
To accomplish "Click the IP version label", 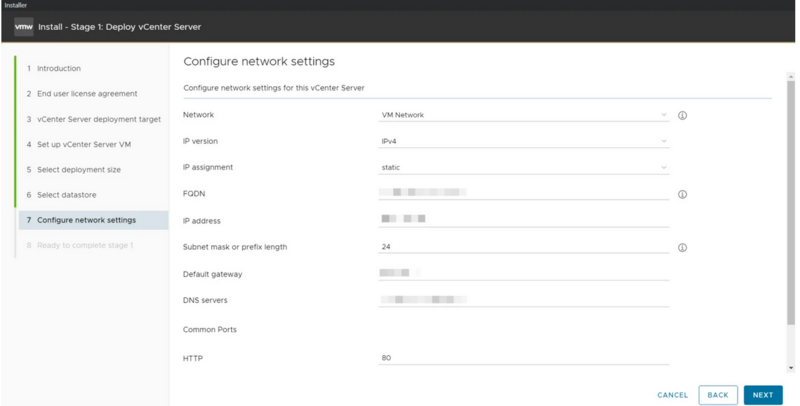I will (x=200, y=141).
